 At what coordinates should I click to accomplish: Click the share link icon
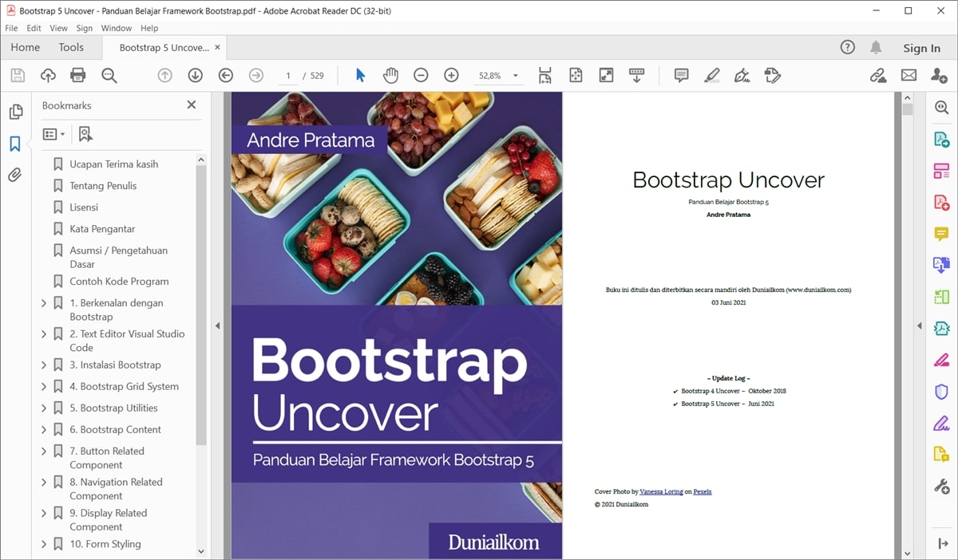click(x=878, y=76)
